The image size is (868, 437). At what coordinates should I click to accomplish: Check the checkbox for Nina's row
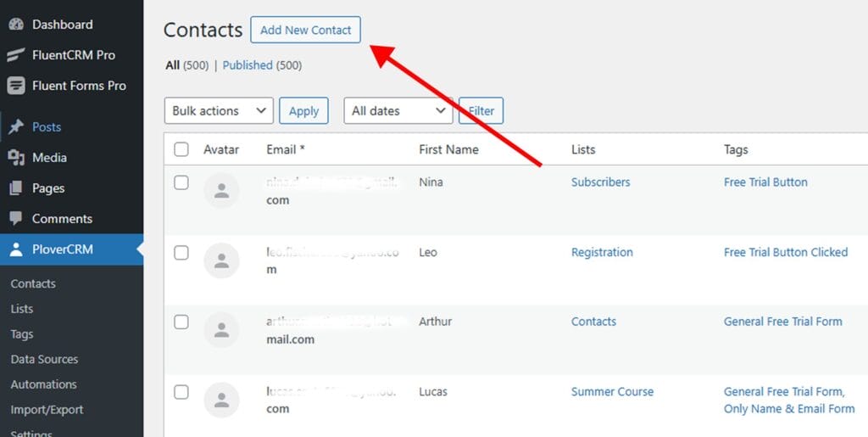pyautogui.click(x=181, y=182)
